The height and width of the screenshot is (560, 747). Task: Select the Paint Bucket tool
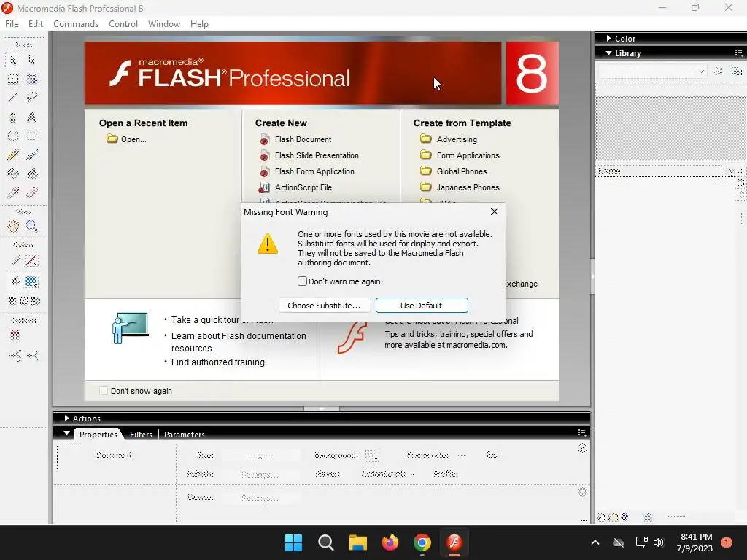click(x=32, y=174)
